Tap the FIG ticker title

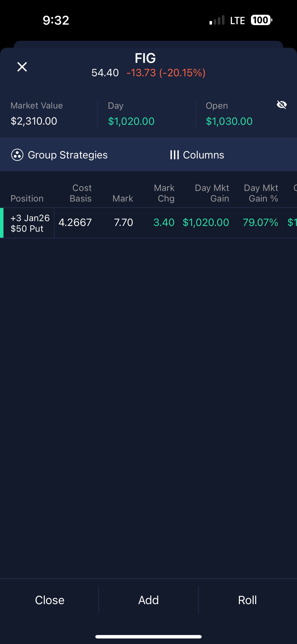coord(145,58)
